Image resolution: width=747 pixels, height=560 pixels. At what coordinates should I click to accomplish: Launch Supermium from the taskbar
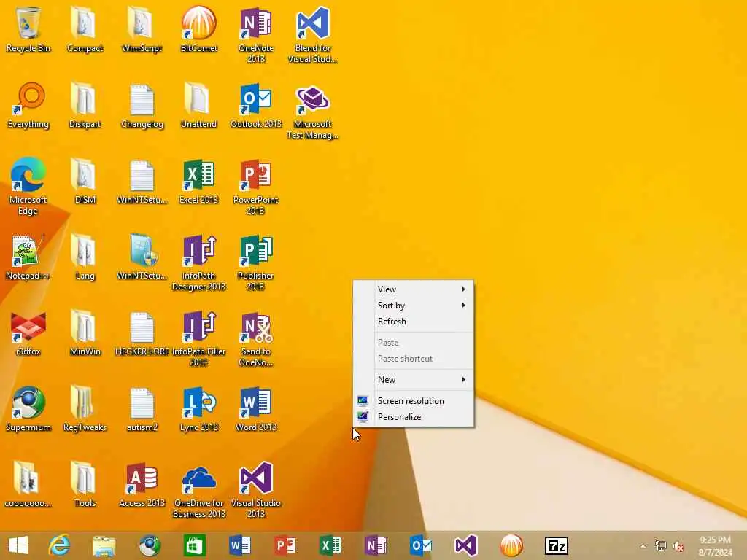point(149,545)
